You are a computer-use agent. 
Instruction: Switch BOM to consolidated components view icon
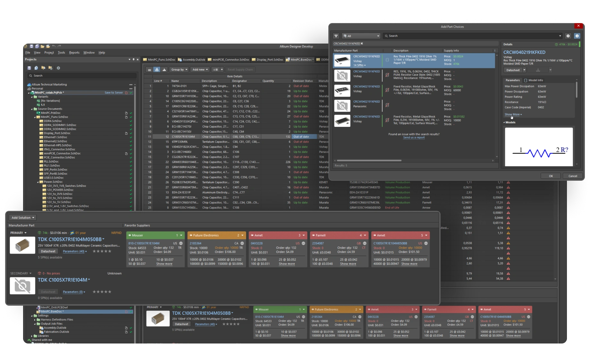pyautogui.click(x=157, y=70)
